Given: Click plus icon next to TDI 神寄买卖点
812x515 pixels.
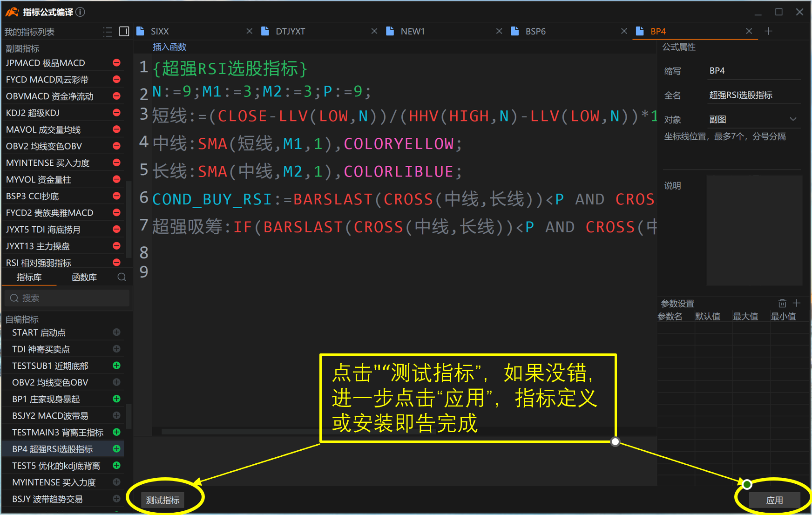Looking at the screenshot, I should pyautogui.click(x=116, y=349).
